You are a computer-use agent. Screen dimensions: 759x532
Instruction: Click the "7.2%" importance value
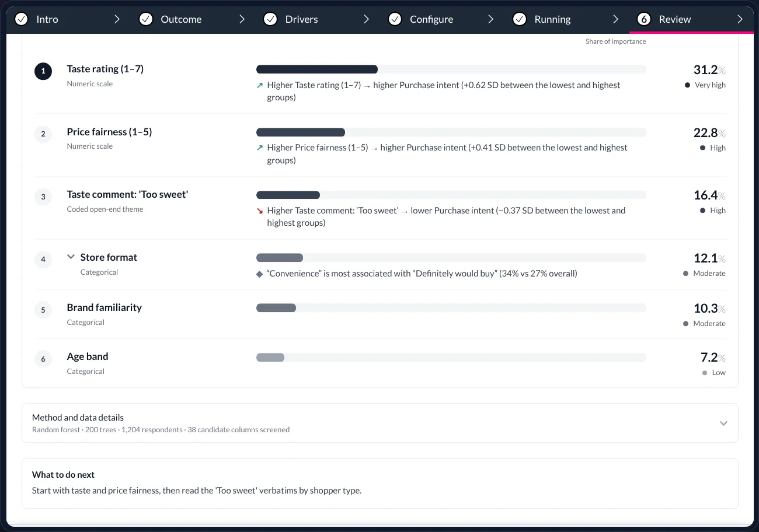click(713, 358)
